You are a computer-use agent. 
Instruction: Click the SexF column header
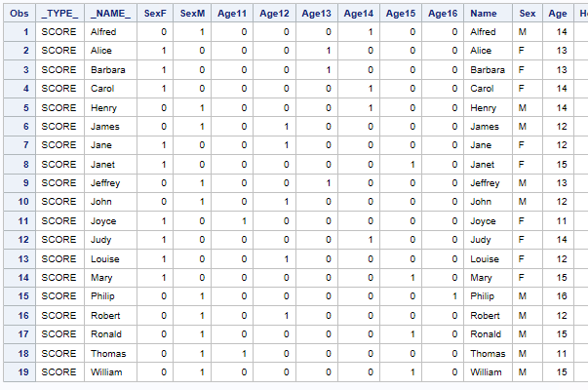pyautogui.click(x=154, y=14)
